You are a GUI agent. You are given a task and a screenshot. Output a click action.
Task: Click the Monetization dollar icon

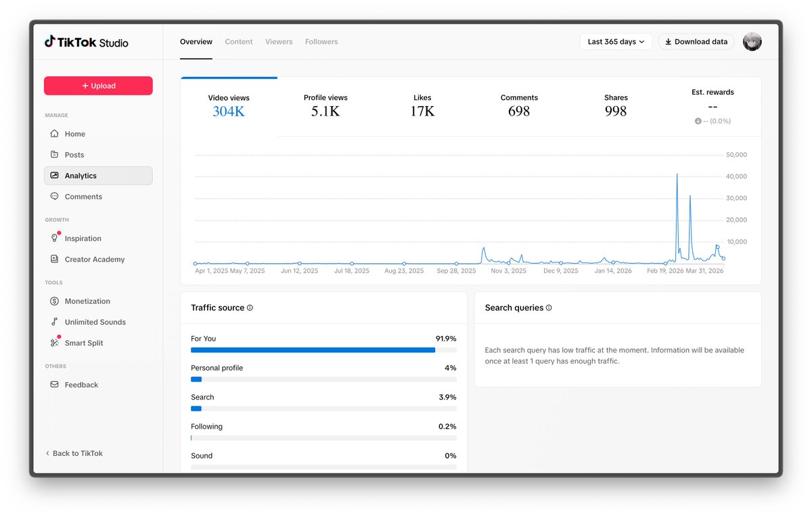coord(55,302)
